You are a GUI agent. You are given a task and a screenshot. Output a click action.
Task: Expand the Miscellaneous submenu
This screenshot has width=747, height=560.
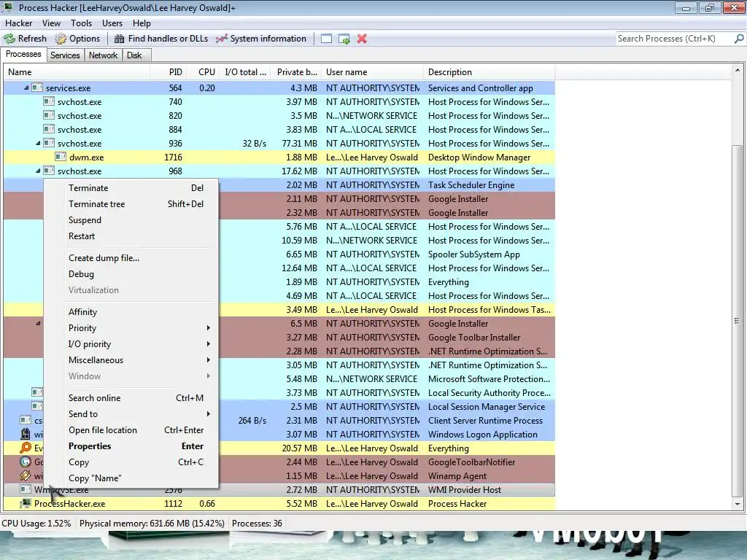pyautogui.click(x=140, y=360)
